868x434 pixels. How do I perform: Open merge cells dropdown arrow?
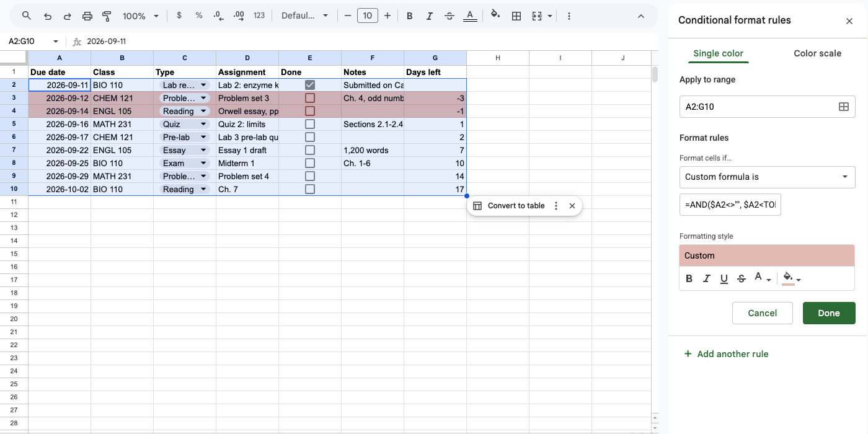[x=549, y=16]
